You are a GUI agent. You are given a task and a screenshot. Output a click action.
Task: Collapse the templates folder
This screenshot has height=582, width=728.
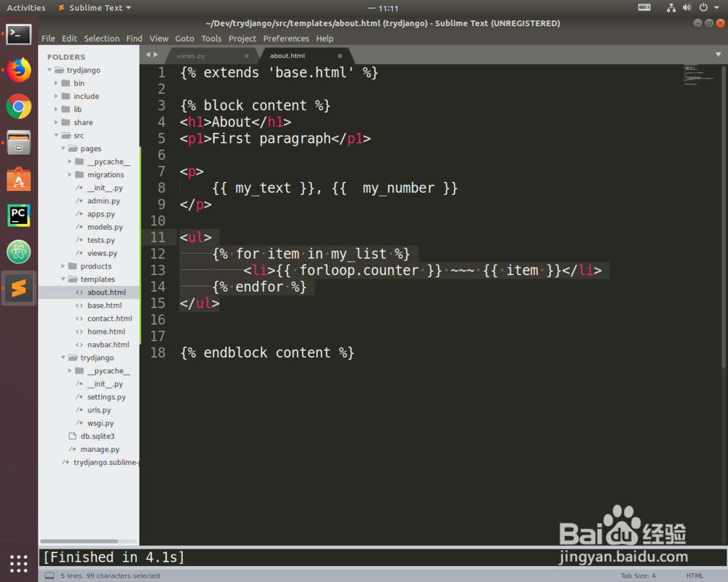coord(63,279)
